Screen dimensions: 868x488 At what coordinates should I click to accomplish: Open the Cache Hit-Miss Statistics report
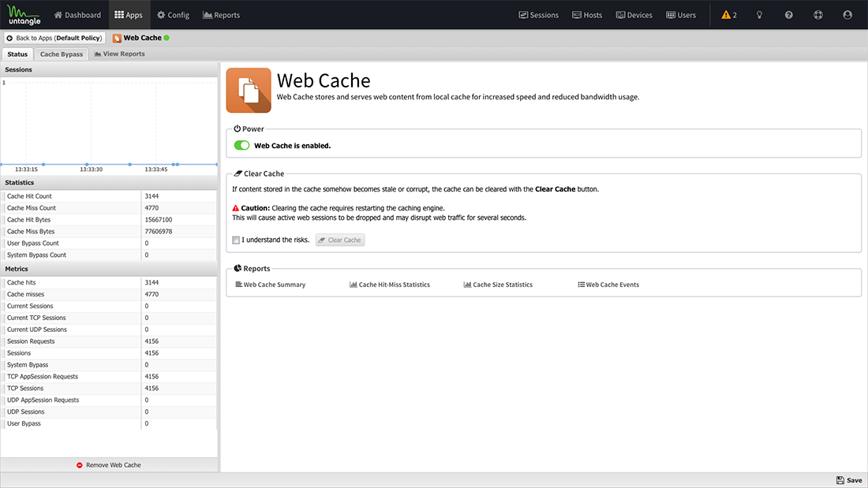click(x=390, y=285)
